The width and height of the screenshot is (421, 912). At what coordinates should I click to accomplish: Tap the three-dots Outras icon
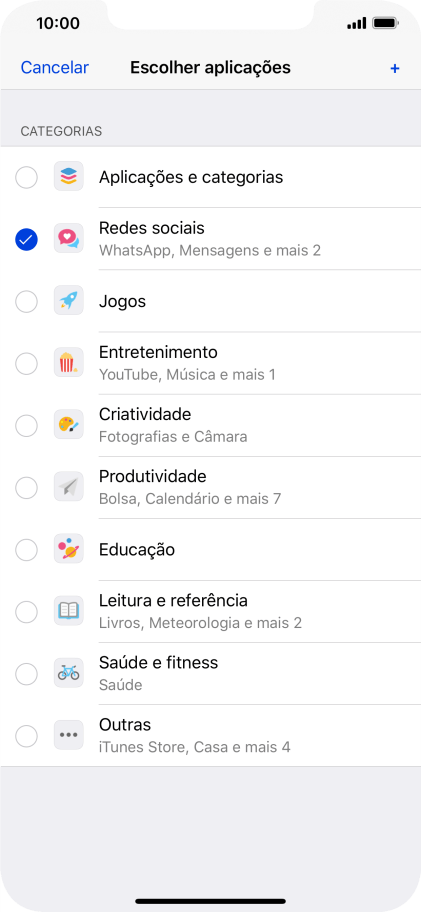69,736
